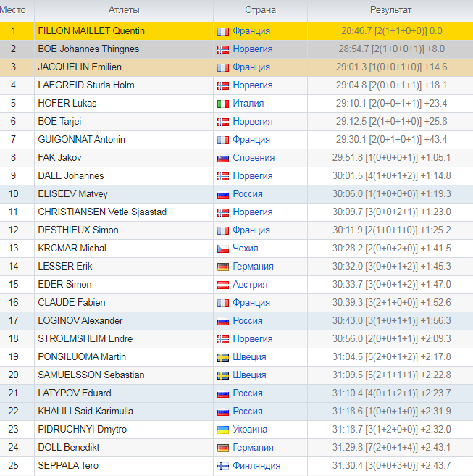Click the Norwegian flag beside Boe Johannes Thingnes

[x=223, y=49]
